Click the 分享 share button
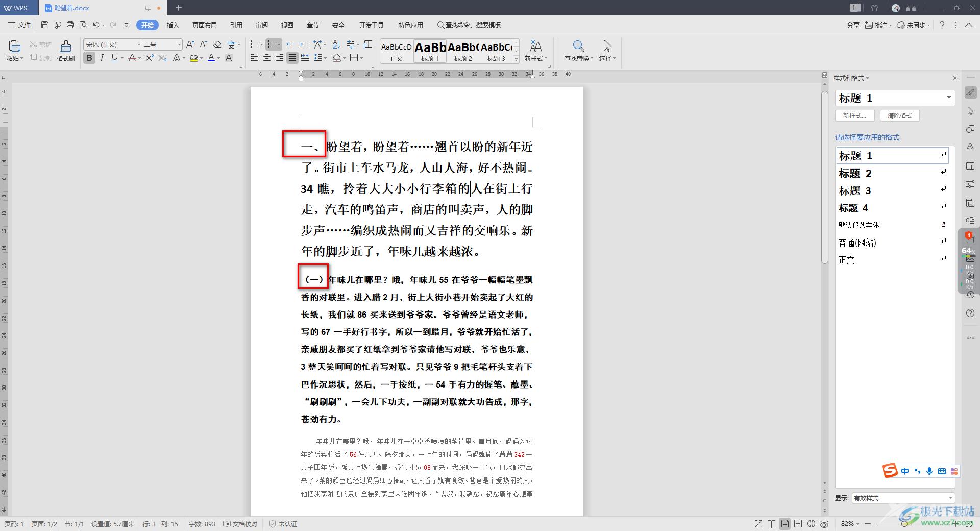Image resolution: width=980 pixels, height=531 pixels. pos(853,25)
